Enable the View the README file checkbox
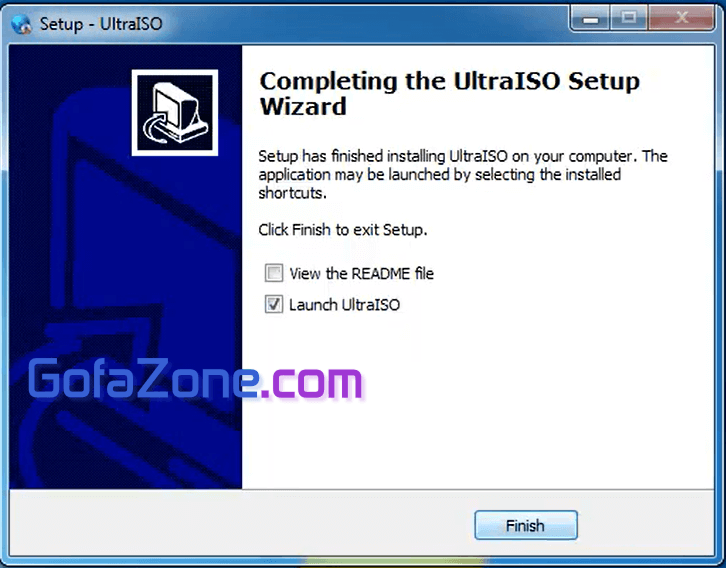 tap(274, 273)
